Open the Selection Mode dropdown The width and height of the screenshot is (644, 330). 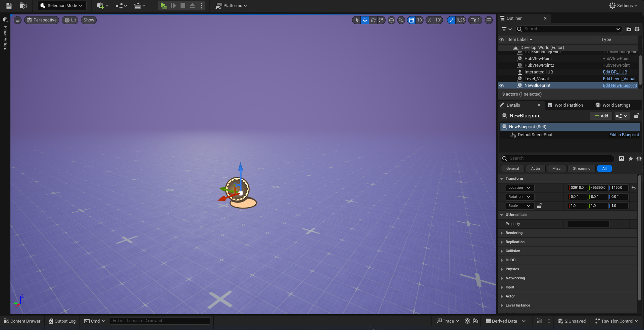(62, 6)
